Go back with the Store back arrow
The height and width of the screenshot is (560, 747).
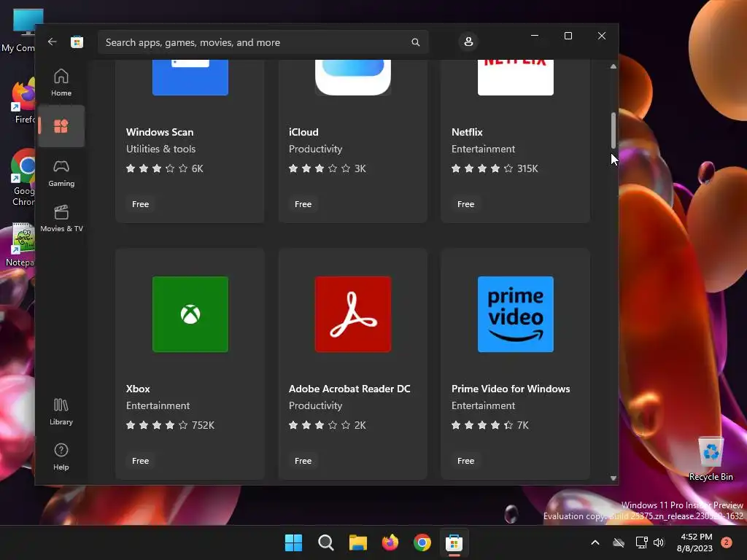[x=52, y=42]
